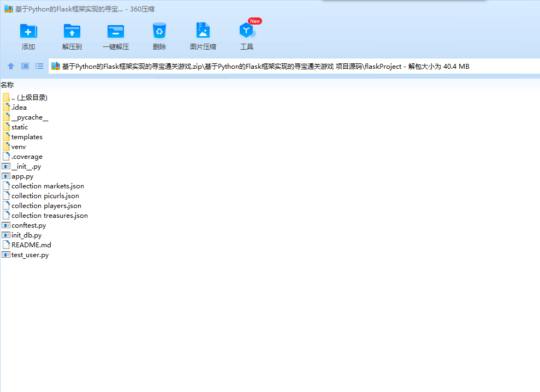Select the .. (上级目录) parent folder entry
Viewport: 540px width, 392px height.
[x=29, y=98]
